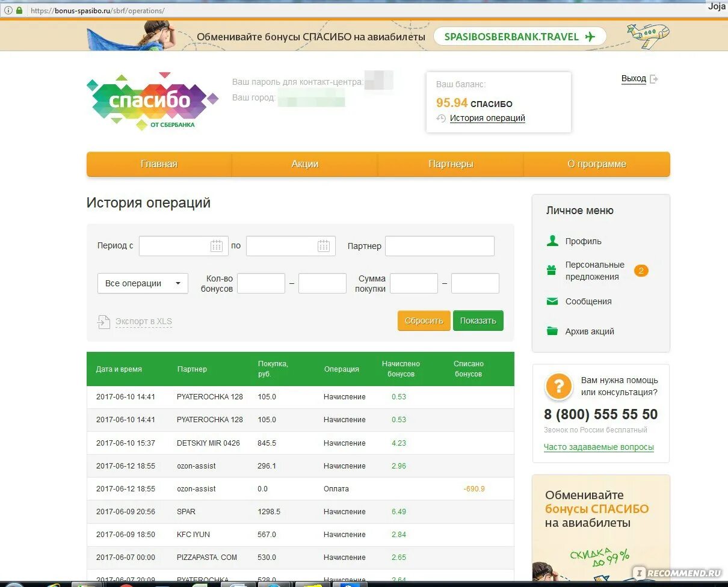Click the 8 (800) 555 55 50 phone number

pyautogui.click(x=601, y=414)
